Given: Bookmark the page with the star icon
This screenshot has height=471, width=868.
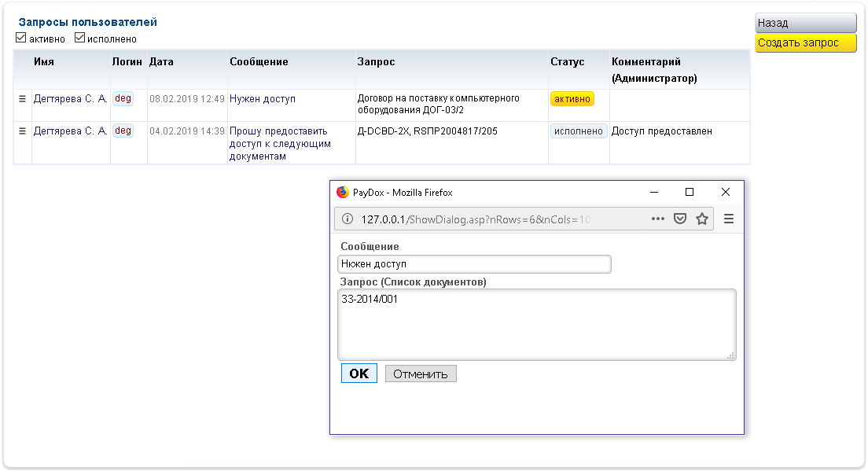Looking at the screenshot, I should click(702, 219).
